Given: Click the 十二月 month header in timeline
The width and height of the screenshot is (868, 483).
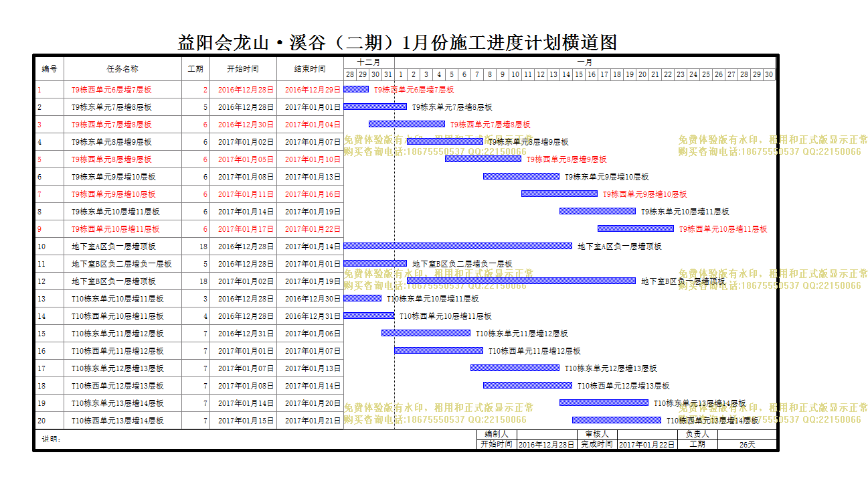Looking at the screenshot, I should point(369,62).
